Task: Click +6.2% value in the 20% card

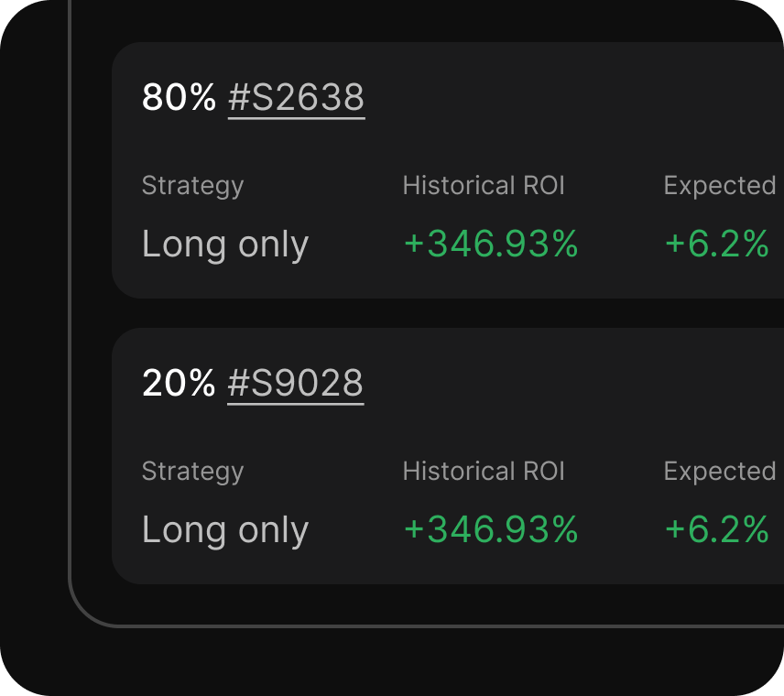Action: pyautogui.click(x=716, y=530)
